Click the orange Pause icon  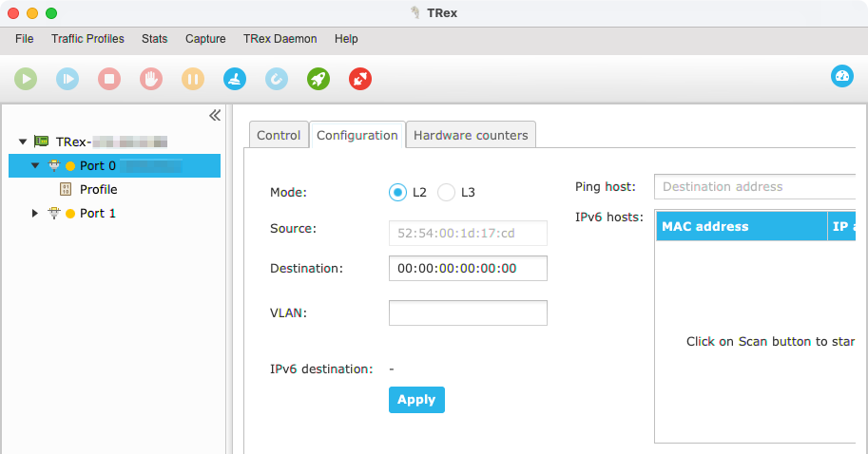pos(193,79)
